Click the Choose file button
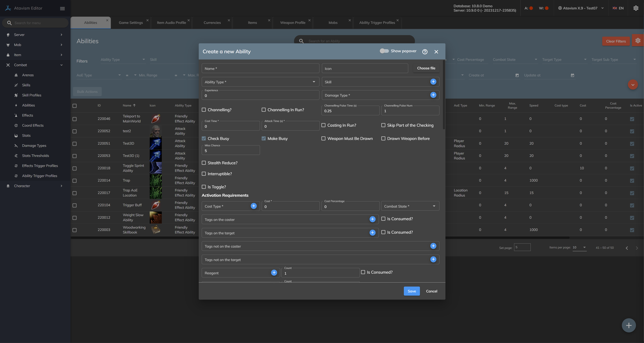Viewport: 644px width, 343px height. [426, 68]
